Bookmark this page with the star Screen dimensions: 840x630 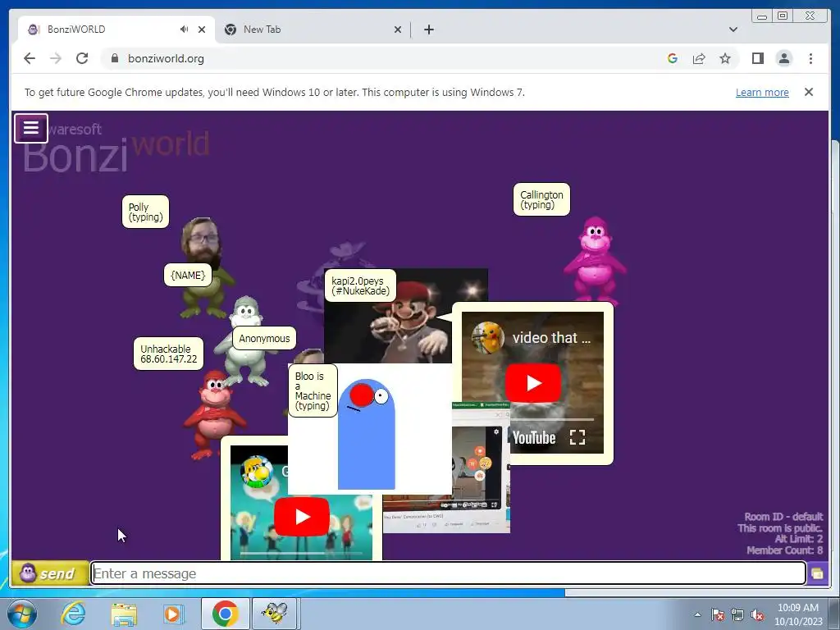(725, 58)
